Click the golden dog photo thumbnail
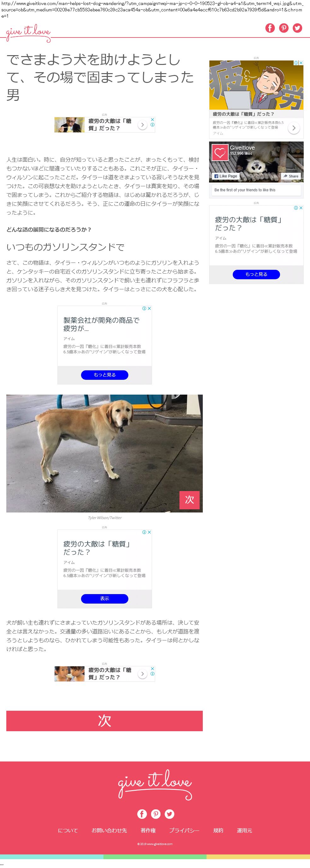 (x=104, y=453)
